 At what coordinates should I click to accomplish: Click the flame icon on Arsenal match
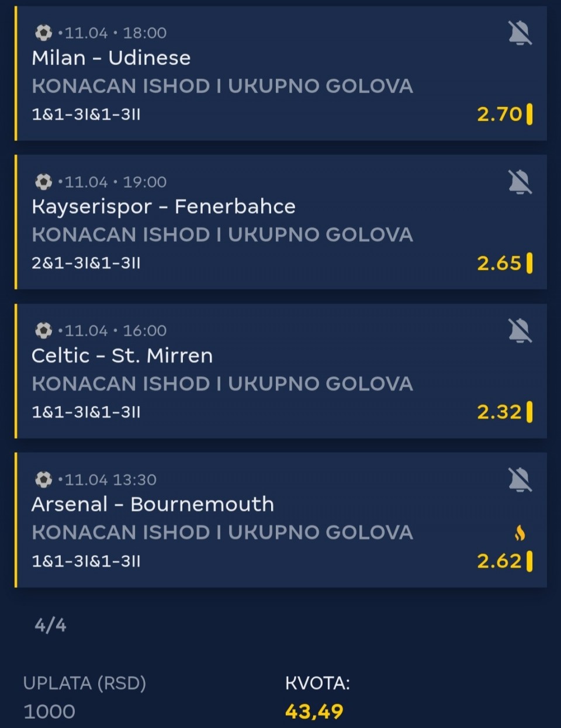(520, 533)
